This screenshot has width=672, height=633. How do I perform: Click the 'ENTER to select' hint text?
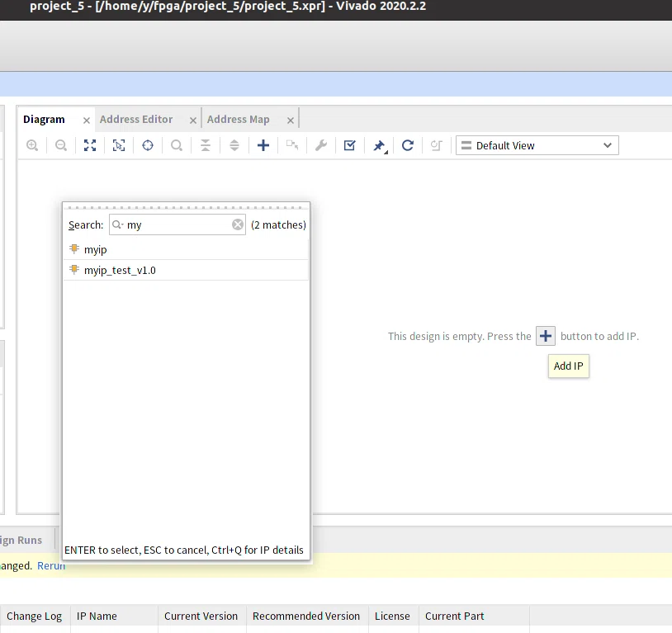click(x=184, y=550)
